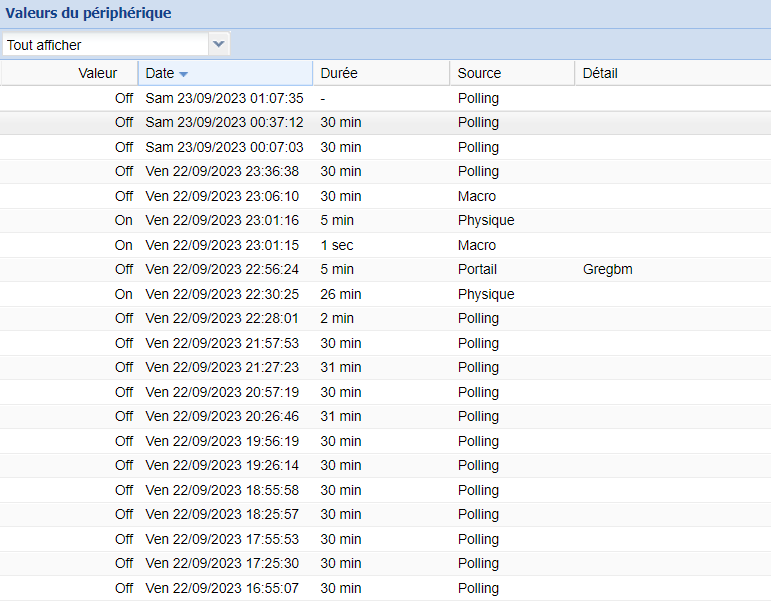771x601 pixels.
Task: Click the Tout afficher filter field
Action: click(106, 45)
